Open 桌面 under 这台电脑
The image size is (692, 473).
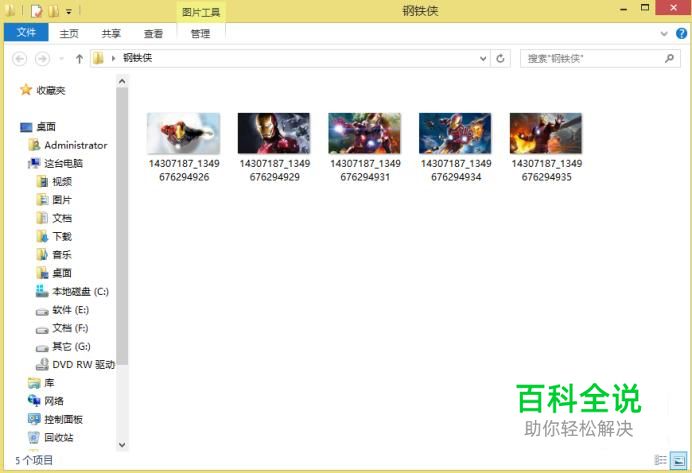62,273
